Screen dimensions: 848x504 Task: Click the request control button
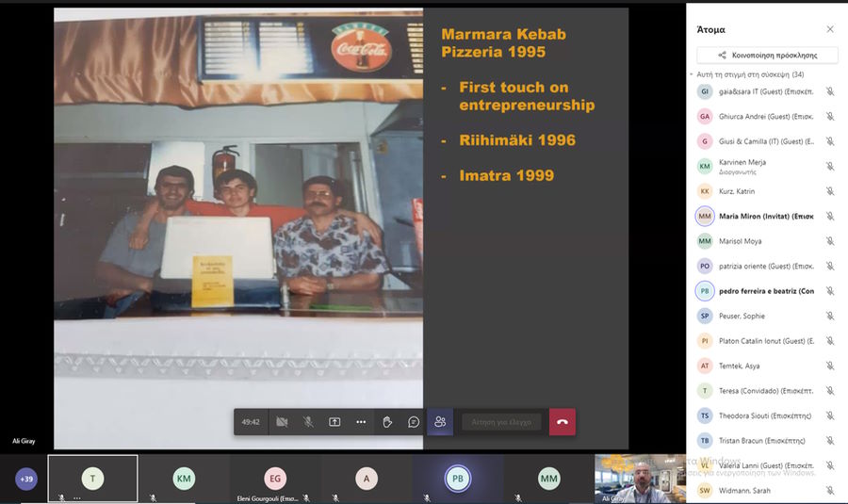[x=501, y=422]
